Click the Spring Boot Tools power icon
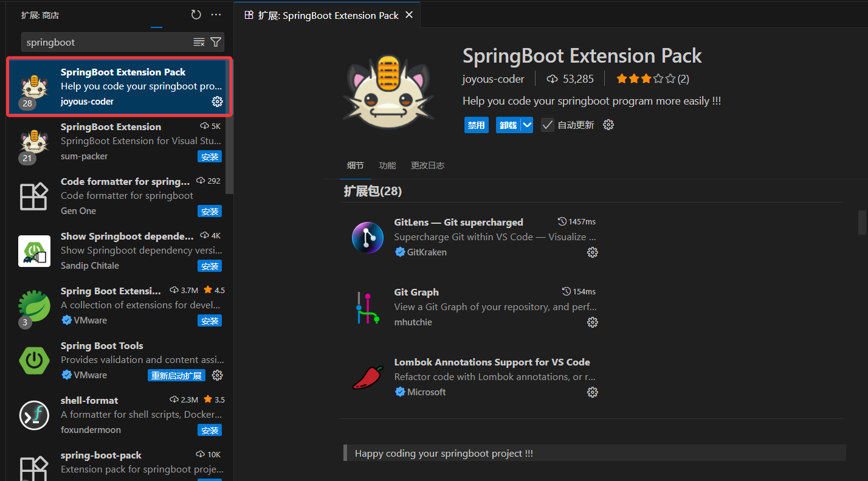868x481 pixels. (x=34, y=361)
